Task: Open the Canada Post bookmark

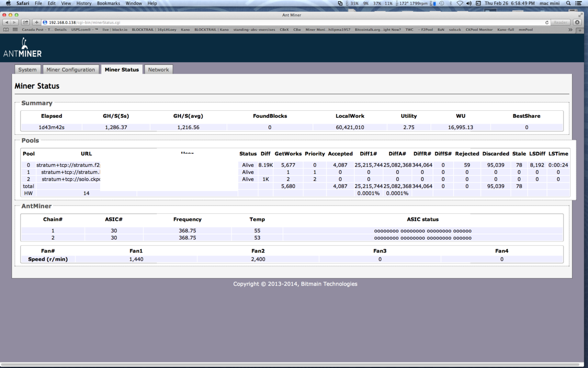Action: [44, 29]
